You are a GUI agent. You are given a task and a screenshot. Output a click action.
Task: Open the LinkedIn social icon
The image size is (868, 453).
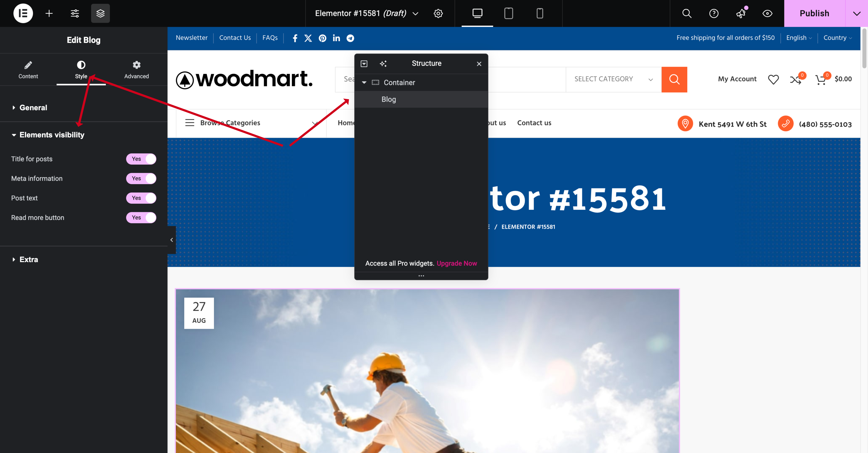(336, 38)
